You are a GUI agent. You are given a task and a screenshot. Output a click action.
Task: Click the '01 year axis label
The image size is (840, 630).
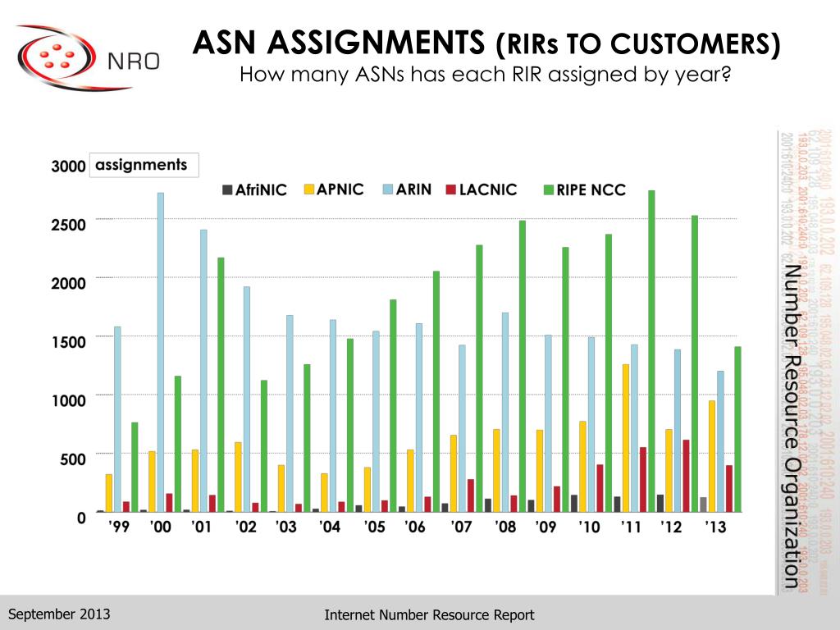click(x=202, y=527)
